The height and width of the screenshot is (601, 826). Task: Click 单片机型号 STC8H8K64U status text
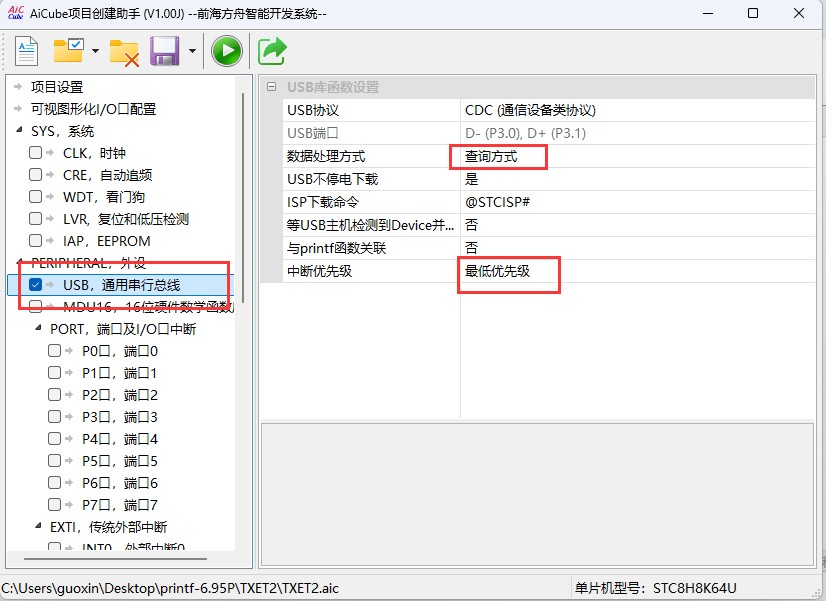tap(655, 588)
